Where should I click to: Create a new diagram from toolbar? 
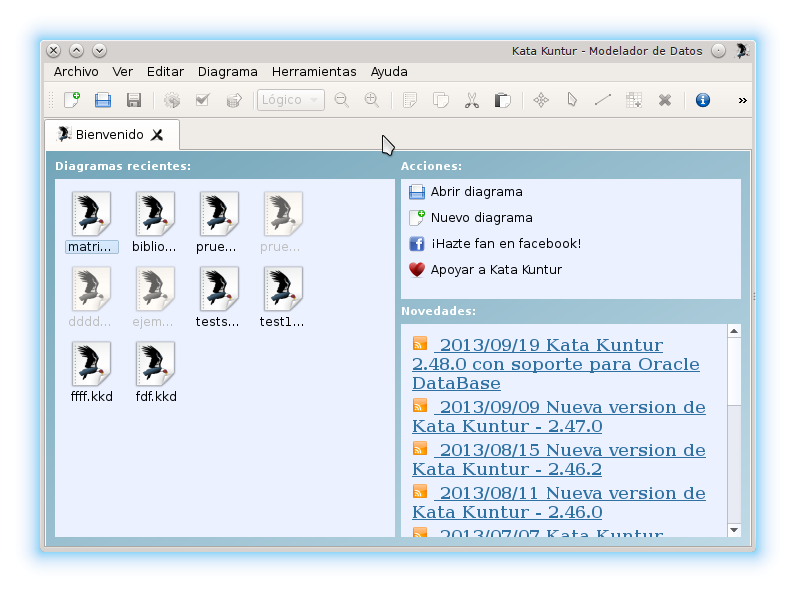point(72,100)
